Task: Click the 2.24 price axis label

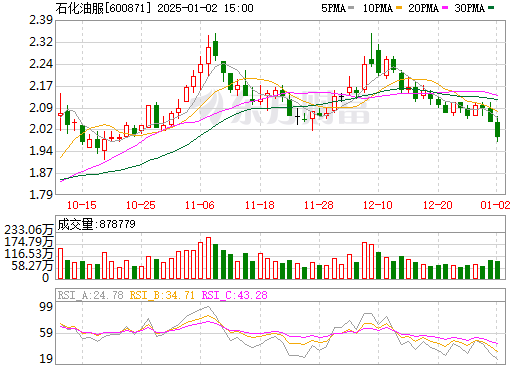Action: click(41, 64)
